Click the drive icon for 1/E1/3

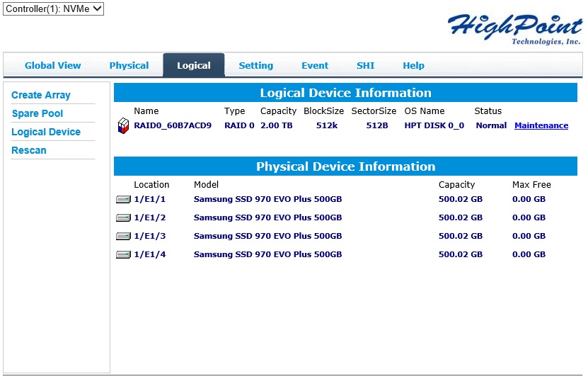point(123,237)
